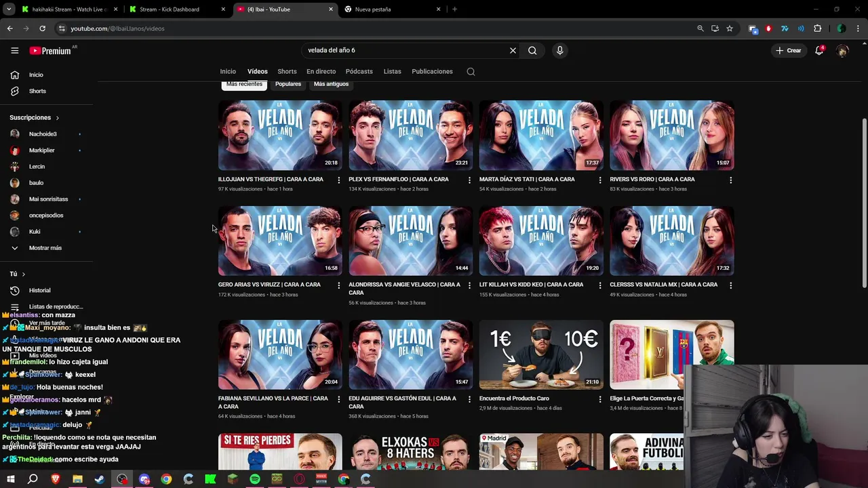Open a new browser tab with plus
The image size is (868, 488).
pyautogui.click(x=454, y=9)
